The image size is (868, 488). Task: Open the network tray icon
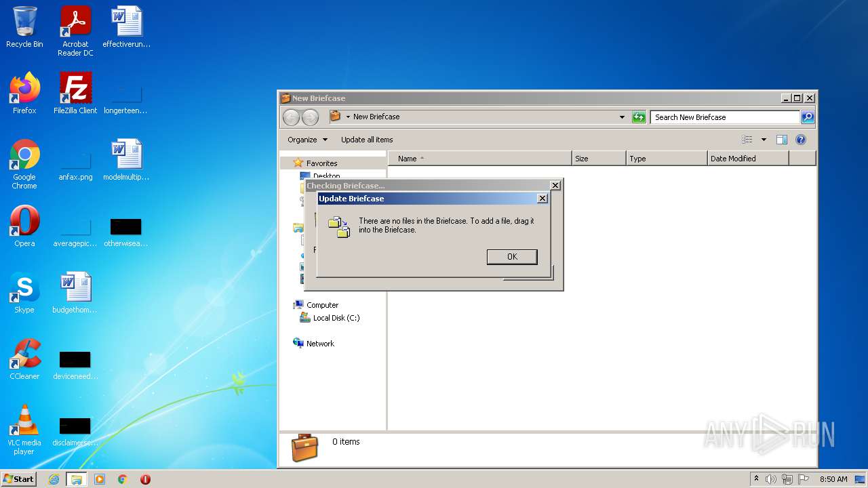[x=787, y=479]
